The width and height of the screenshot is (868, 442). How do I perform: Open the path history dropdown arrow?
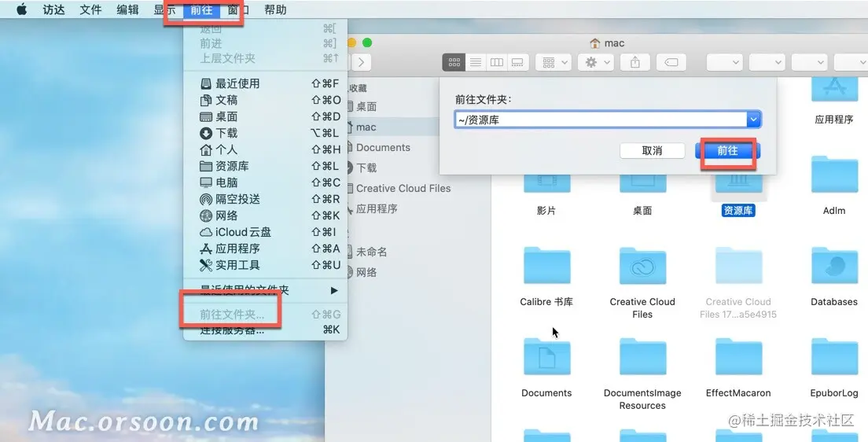(753, 120)
